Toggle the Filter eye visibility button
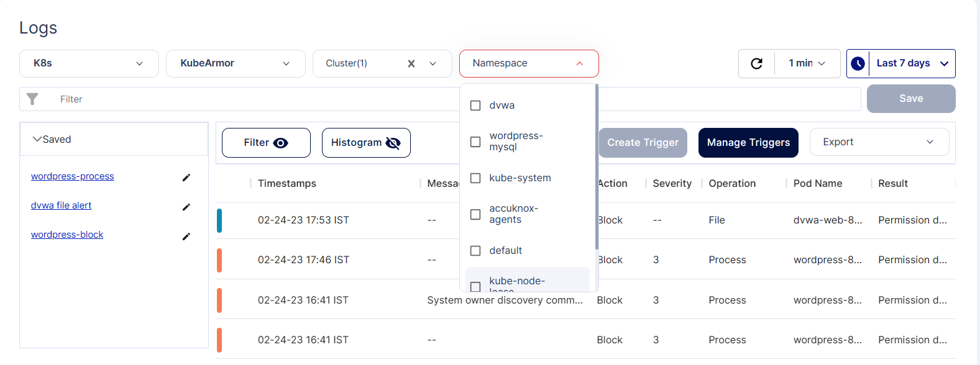The image size is (980, 365). [266, 143]
